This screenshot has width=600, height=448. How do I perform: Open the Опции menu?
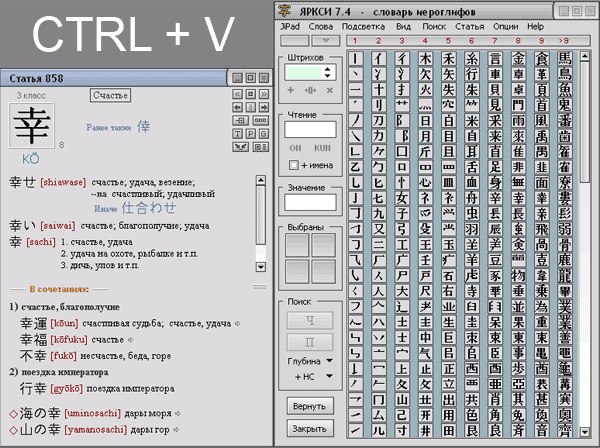click(x=505, y=26)
